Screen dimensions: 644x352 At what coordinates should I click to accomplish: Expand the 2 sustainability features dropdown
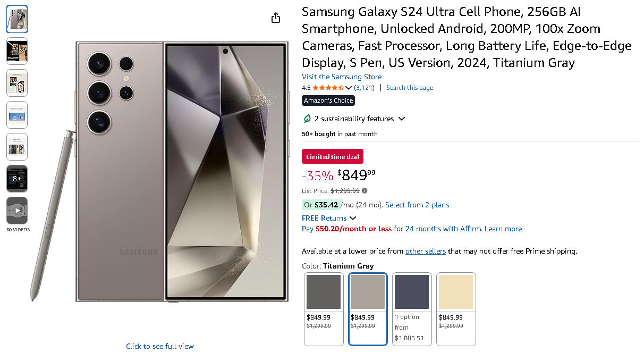pyautogui.click(x=402, y=119)
